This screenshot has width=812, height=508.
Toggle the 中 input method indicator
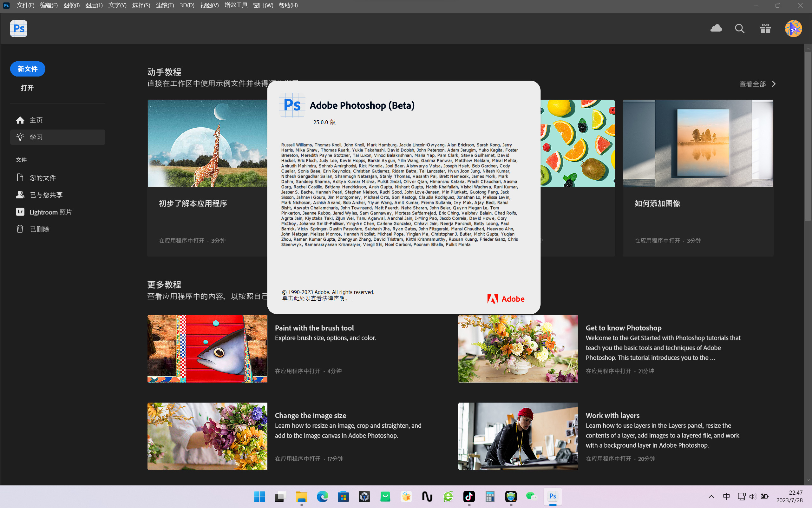(726, 497)
